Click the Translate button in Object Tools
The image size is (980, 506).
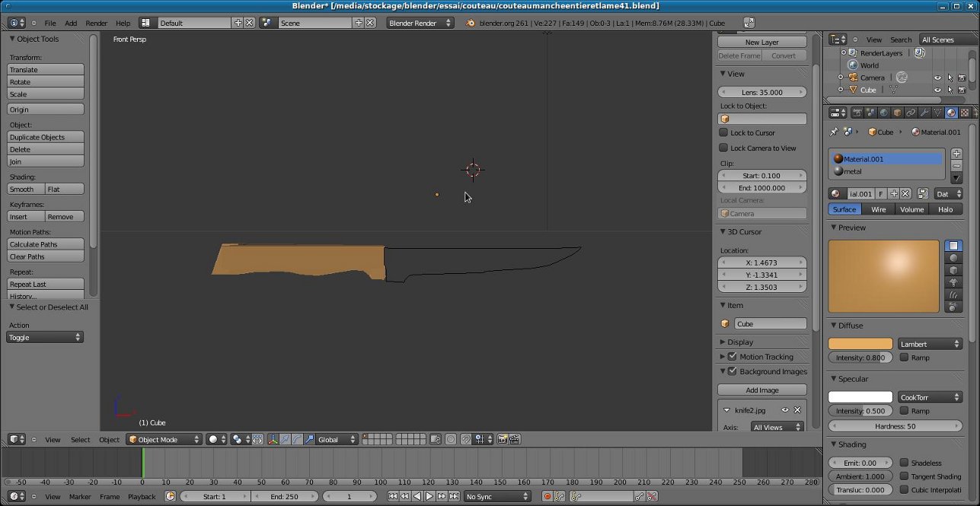[x=46, y=69]
